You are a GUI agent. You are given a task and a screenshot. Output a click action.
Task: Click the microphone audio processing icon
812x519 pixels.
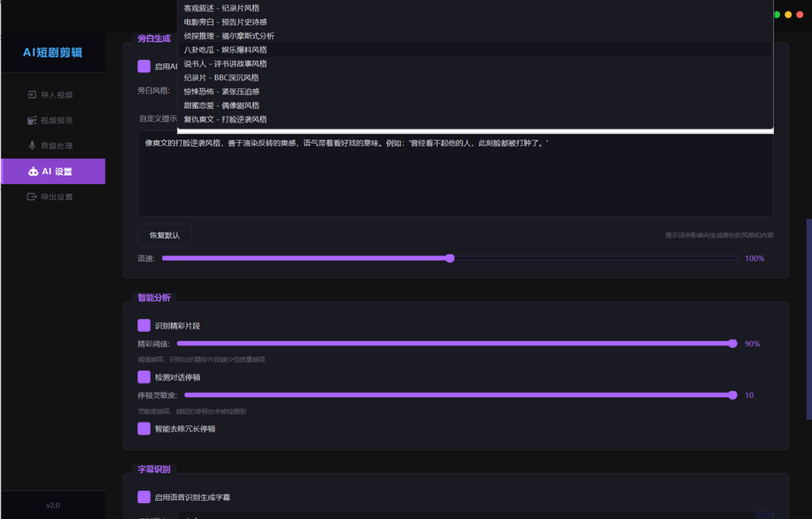[32, 146]
